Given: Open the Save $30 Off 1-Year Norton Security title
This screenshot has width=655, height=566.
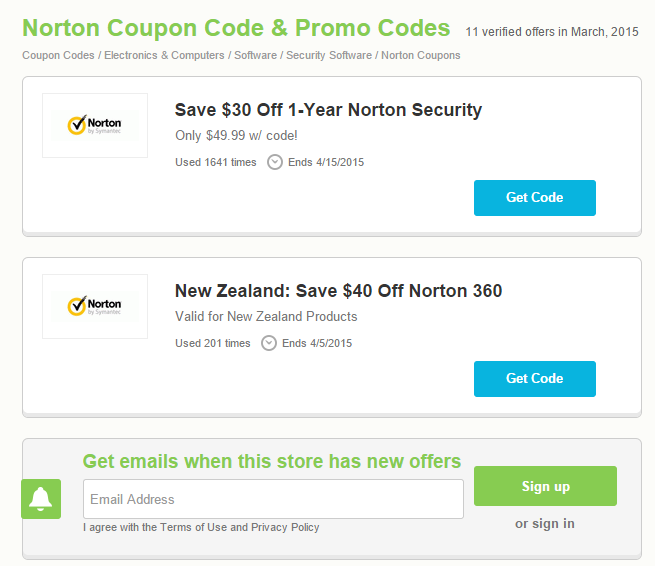Looking at the screenshot, I should click(328, 110).
